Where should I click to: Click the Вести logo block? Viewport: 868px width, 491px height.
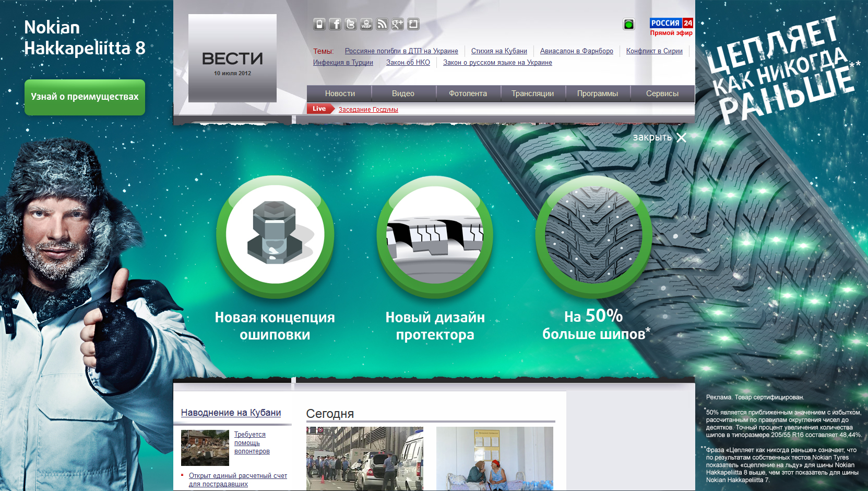[x=232, y=59]
